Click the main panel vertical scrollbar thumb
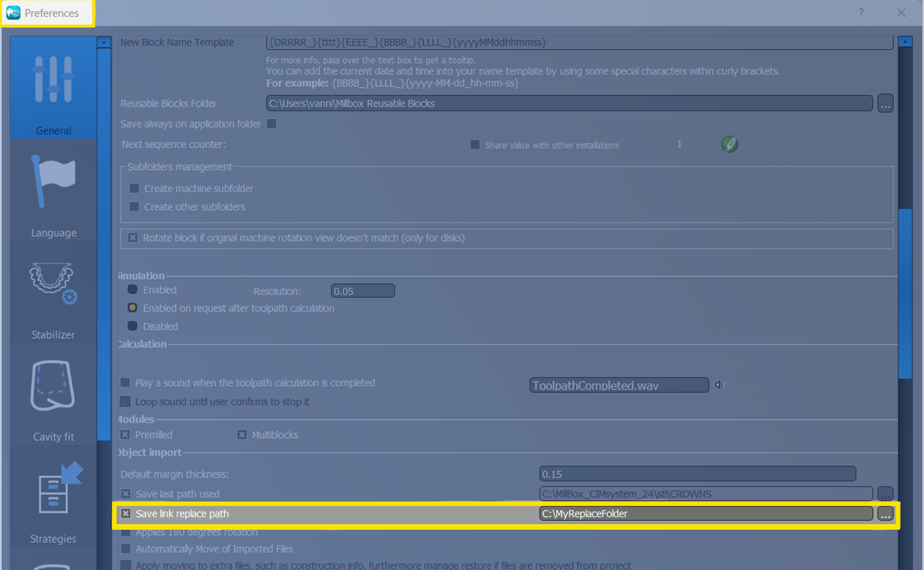This screenshot has height=570, width=924. (905, 294)
